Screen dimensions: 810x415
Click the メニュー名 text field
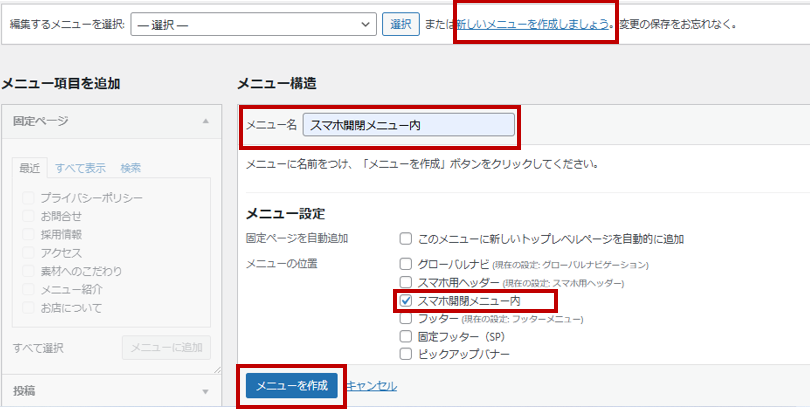(x=408, y=125)
